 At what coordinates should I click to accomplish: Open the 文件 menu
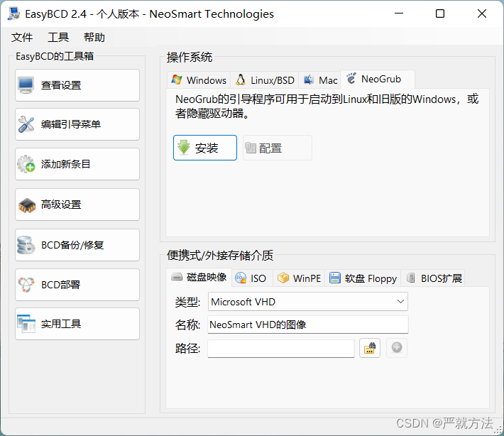(22, 38)
